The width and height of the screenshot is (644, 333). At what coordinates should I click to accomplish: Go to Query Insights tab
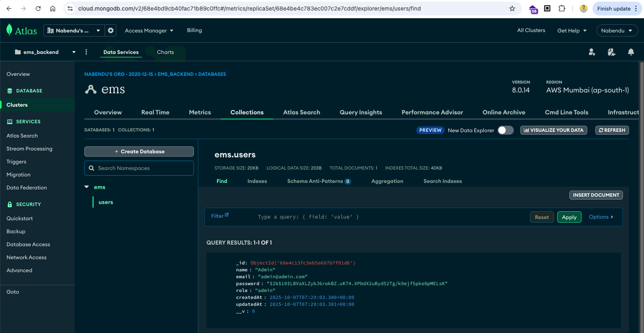click(361, 112)
